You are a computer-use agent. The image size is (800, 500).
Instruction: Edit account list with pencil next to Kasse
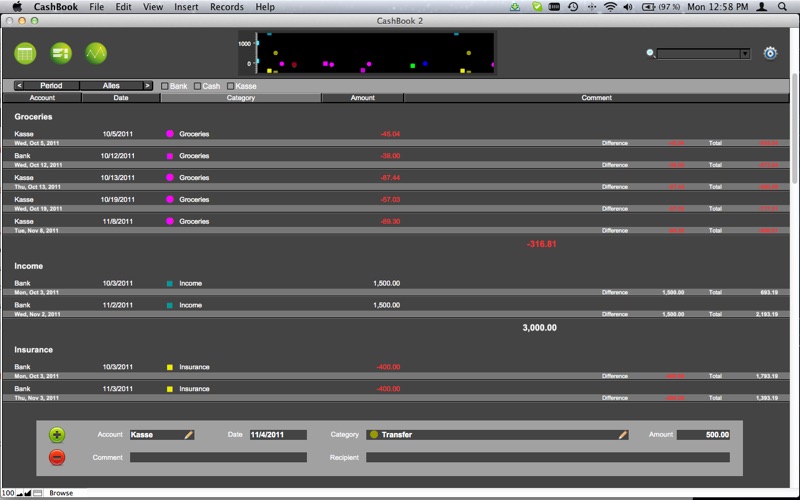(188, 435)
